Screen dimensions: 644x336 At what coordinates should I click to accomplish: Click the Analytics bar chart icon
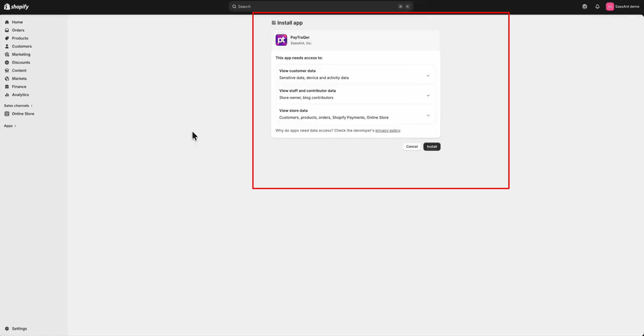pos(7,95)
